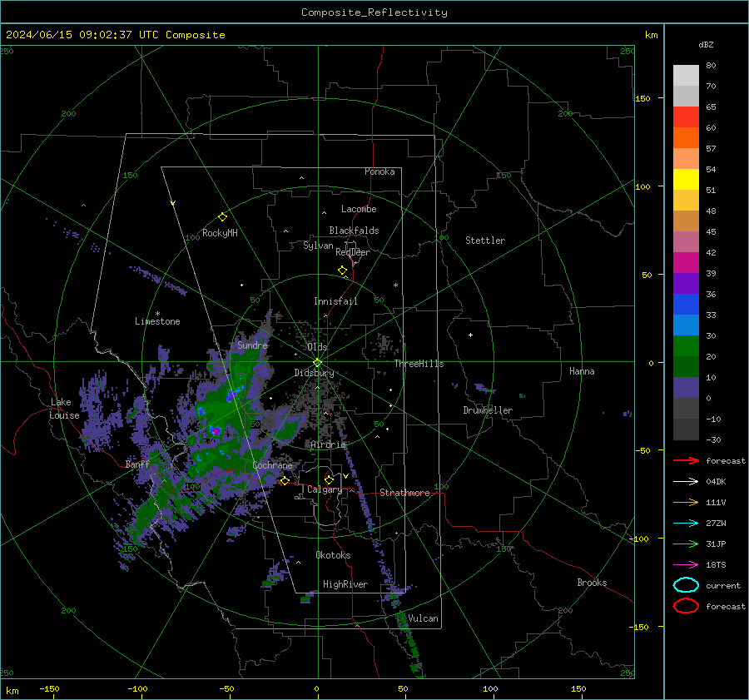Click the magenta 42 dBZ color swatch
The height and width of the screenshot is (700, 749).
click(686, 262)
